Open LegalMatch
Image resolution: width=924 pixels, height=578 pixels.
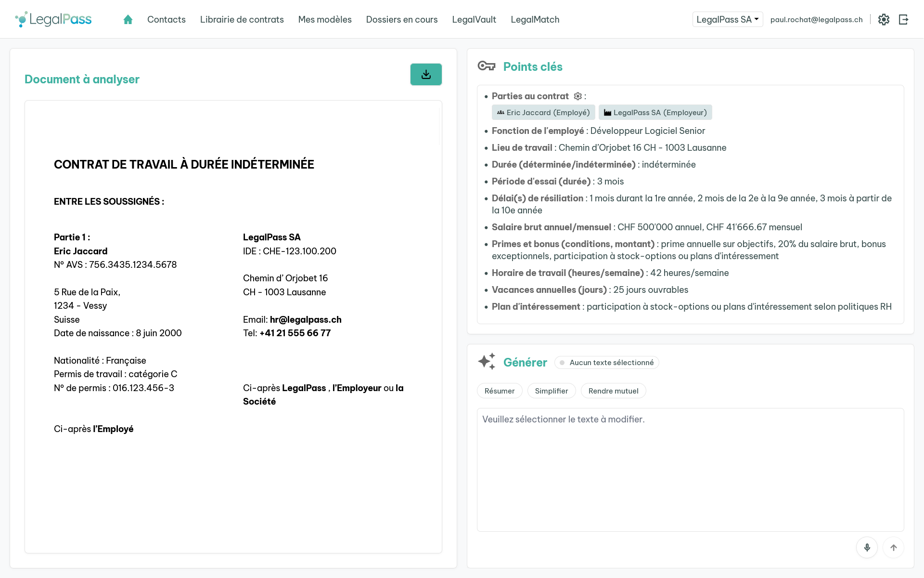tap(535, 19)
